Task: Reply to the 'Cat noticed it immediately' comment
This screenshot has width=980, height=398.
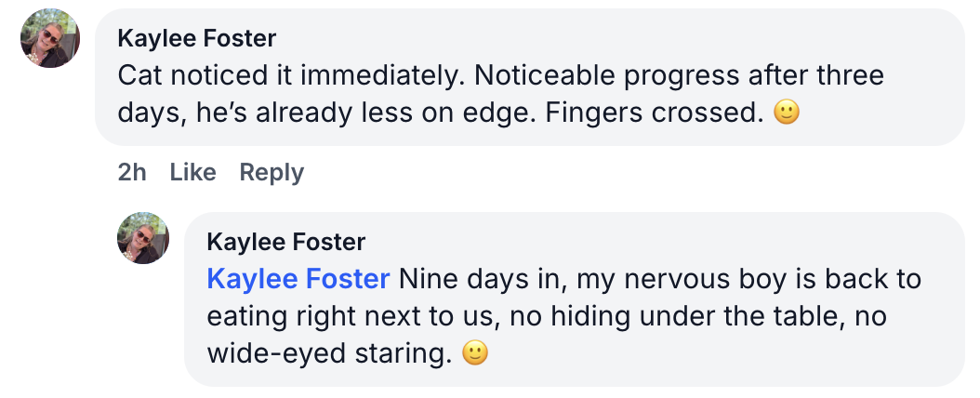Action: pyautogui.click(x=271, y=172)
